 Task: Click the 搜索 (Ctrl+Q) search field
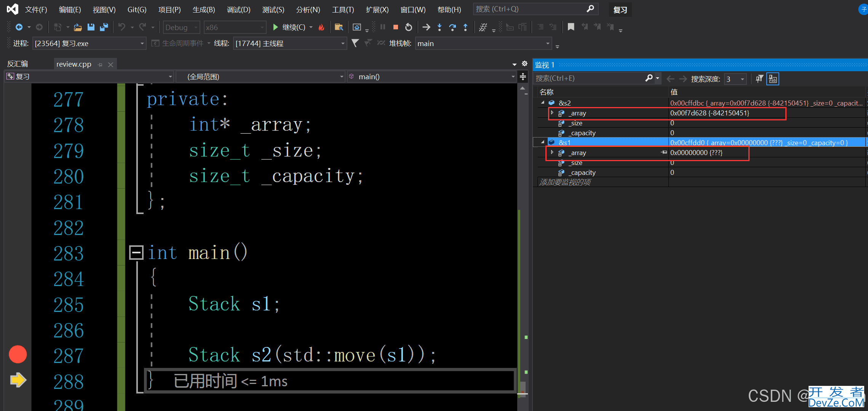536,9
